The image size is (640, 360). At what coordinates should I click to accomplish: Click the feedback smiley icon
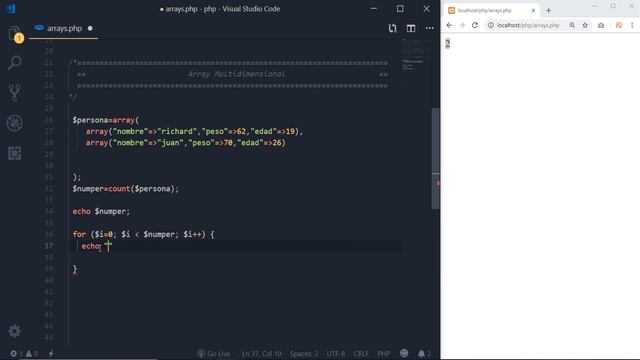coord(404,353)
